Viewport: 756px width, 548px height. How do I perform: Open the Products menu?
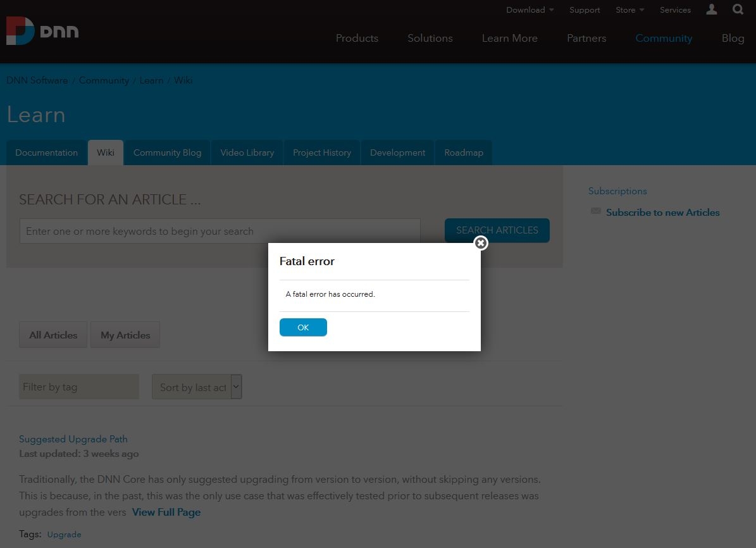(x=357, y=38)
